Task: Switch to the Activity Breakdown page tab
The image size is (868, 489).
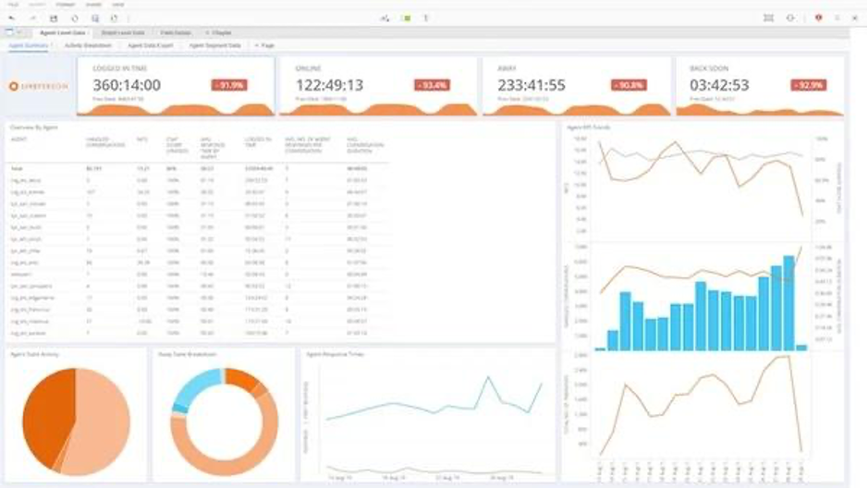Action: tap(88, 44)
